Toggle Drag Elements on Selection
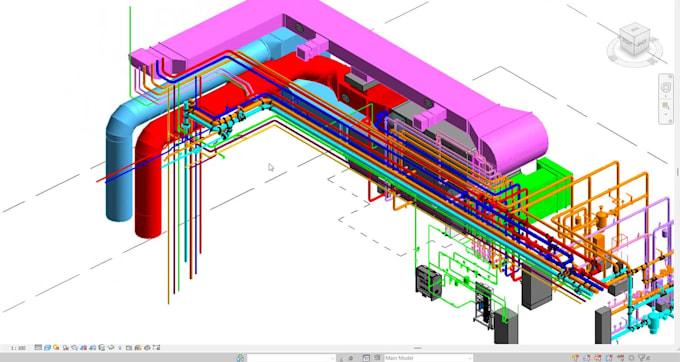The height and width of the screenshot is (362, 680). (621, 358)
